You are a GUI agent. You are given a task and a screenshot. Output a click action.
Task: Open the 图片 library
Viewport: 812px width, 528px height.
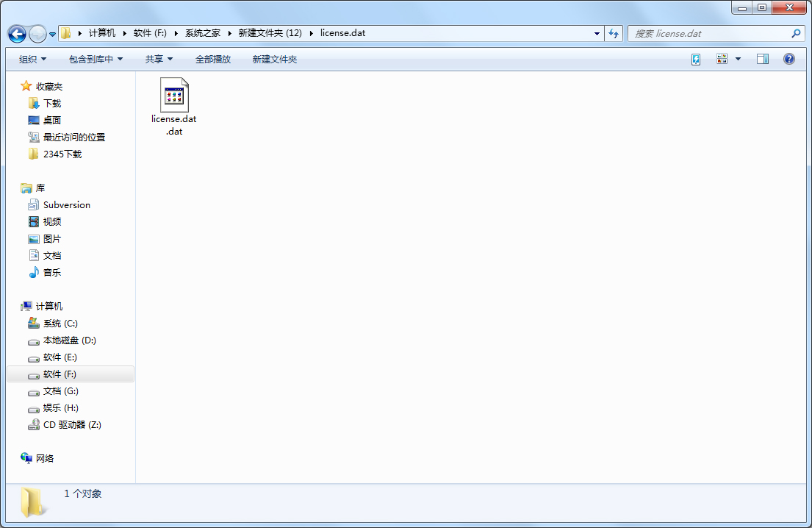[52, 239]
